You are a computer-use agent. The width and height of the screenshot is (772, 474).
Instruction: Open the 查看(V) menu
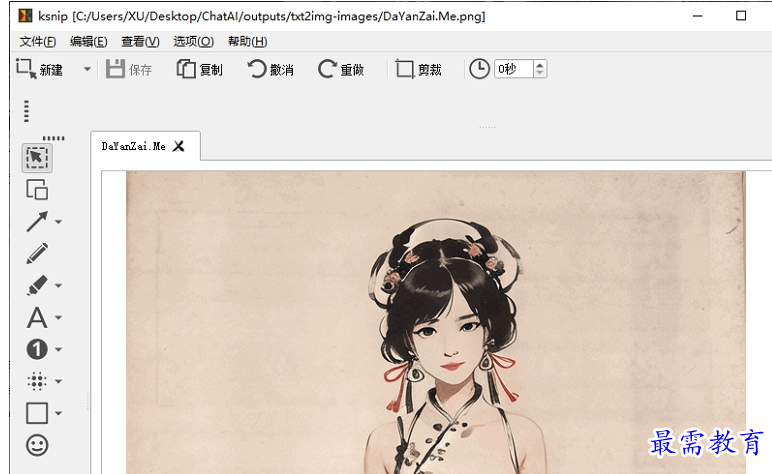coord(140,41)
